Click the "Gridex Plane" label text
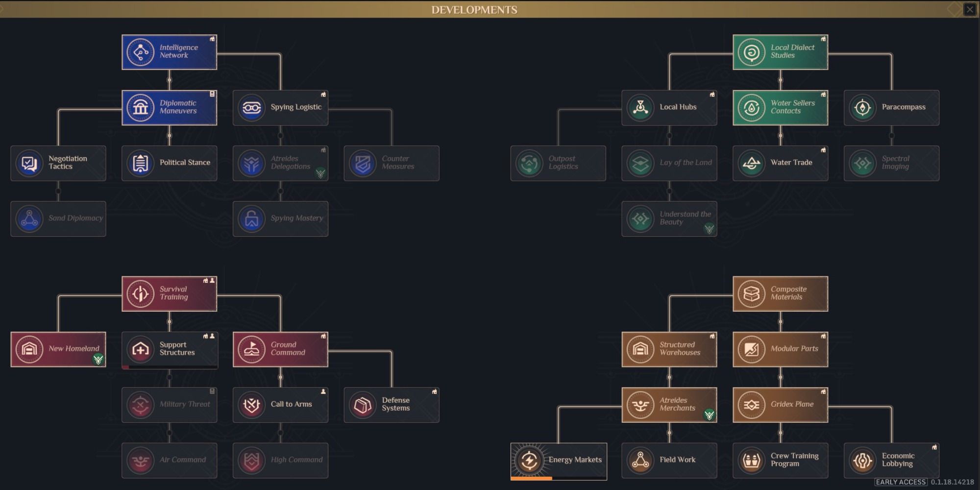The height and width of the screenshot is (490, 980). point(792,404)
